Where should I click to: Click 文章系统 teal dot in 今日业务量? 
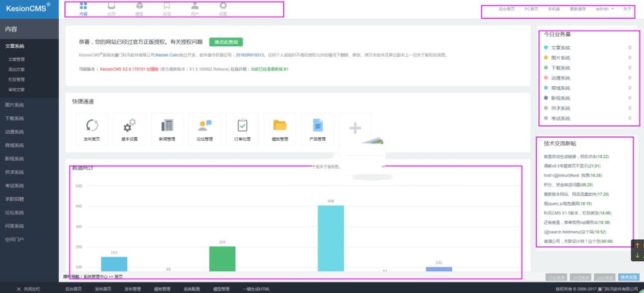click(546, 47)
